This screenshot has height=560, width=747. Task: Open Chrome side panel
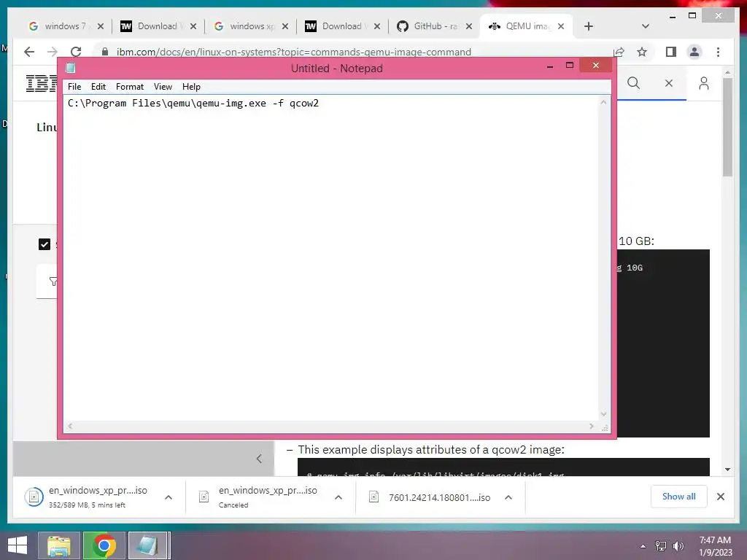point(671,52)
